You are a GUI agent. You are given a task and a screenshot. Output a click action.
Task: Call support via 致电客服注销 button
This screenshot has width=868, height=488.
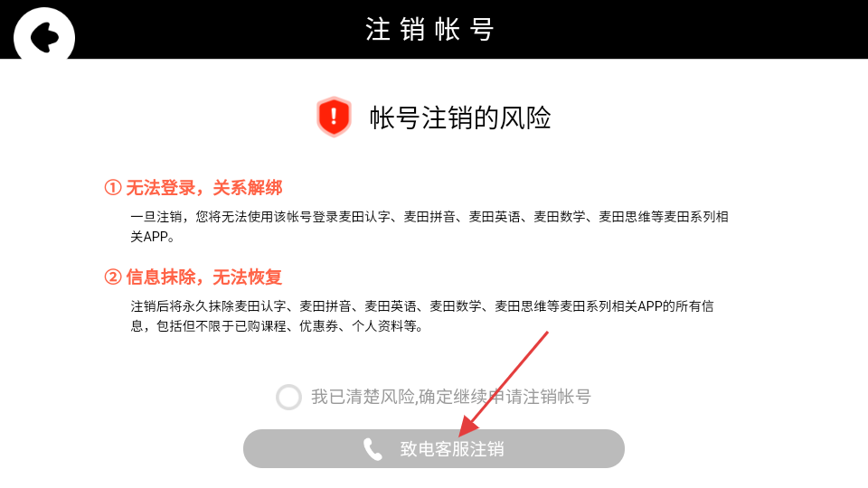pos(434,449)
